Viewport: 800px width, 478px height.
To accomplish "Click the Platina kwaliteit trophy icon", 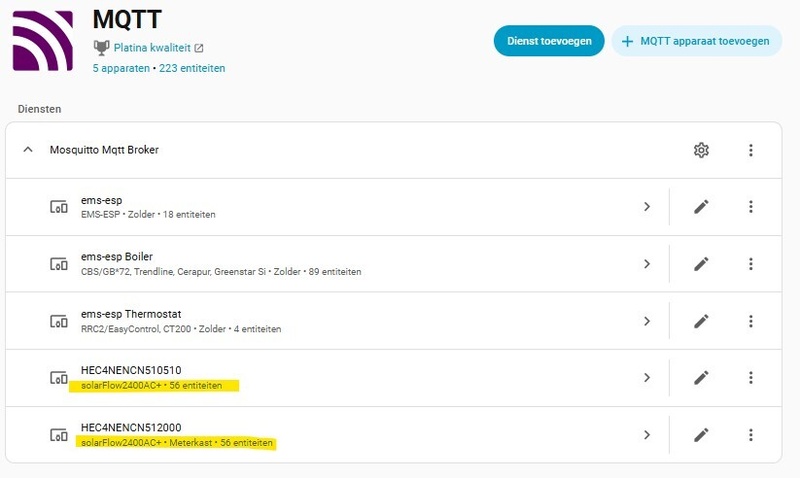I will coord(102,47).
